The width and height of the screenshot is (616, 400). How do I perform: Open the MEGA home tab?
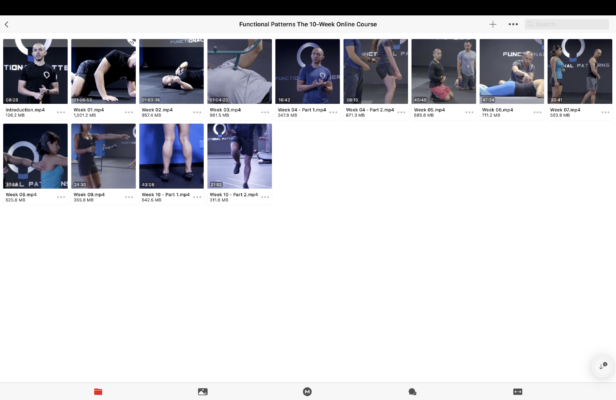(308, 391)
